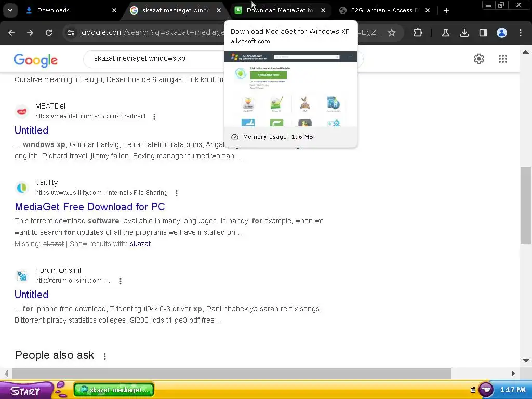Click the horizontal scrollbar thumb

[231, 374]
